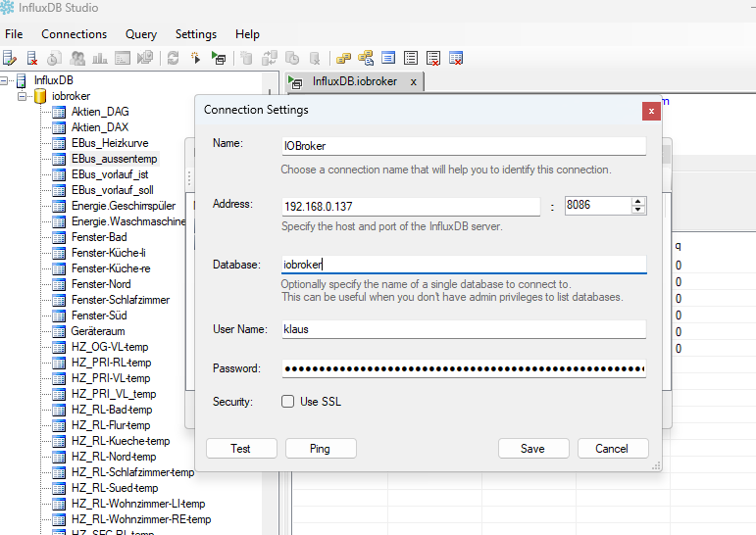Switch to the InfluxDB.iobroker query tab

(x=354, y=81)
